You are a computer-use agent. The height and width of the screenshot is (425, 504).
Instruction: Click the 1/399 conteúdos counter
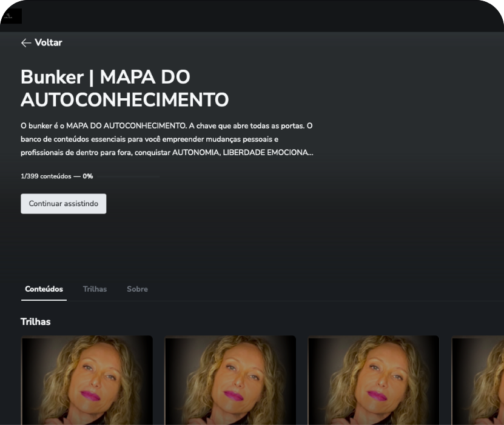[x=46, y=176]
